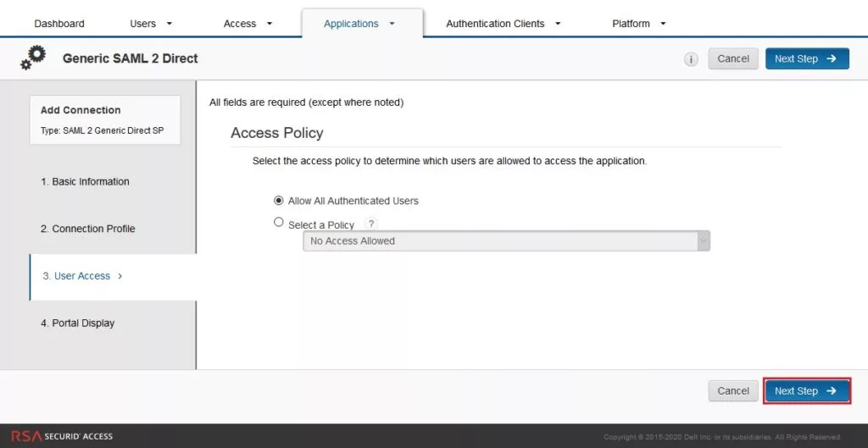868x448 pixels.
Task: Click the bottom Cancel button
Action: point(733,391)
